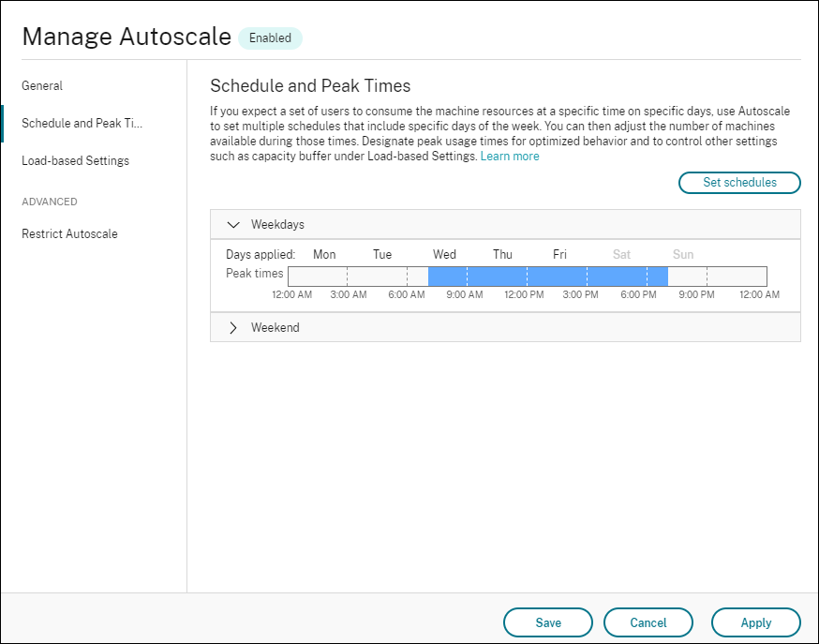Open the Set schedules dialog
The image size is (819, 644).
pyautogui.click(x=739, y=183)
